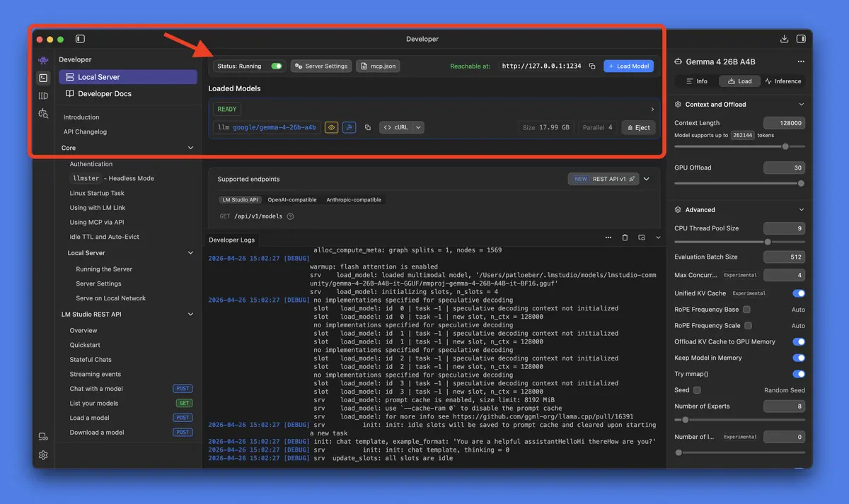Click the Number of Experts field
This screenshot has height=504, width=849.
785,406
